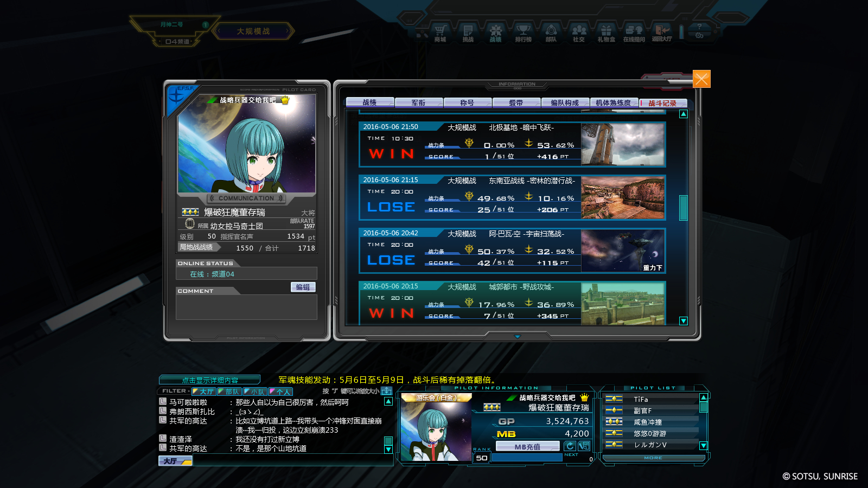
Task: Click the battle record scroll down arrow
Action: (684, 321)
